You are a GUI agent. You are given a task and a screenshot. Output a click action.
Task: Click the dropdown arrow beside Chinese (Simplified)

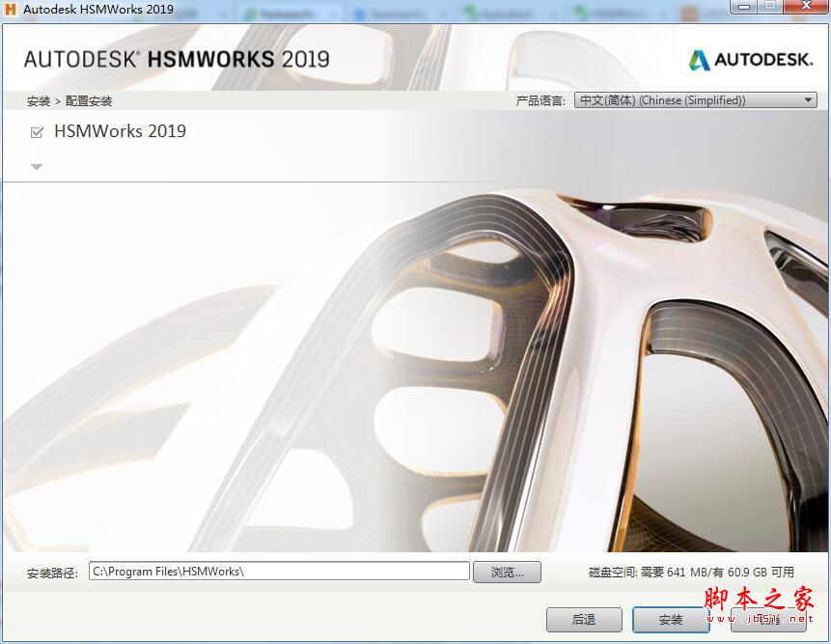(809, 99)
